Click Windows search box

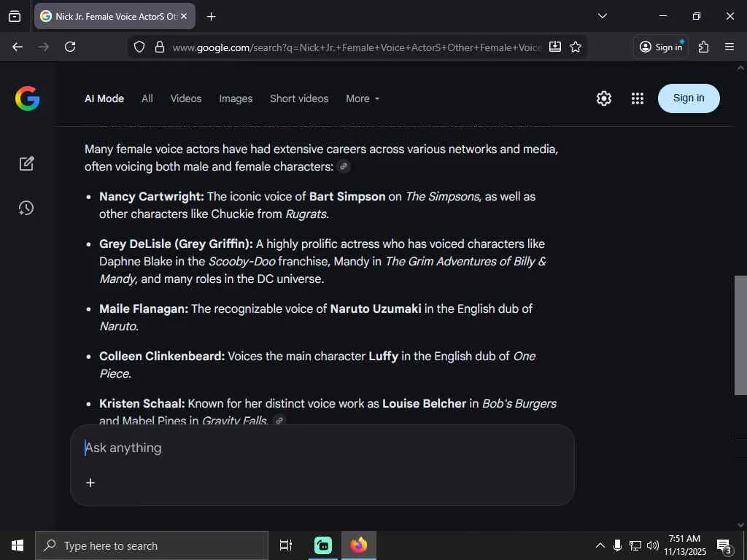[152, 545]
